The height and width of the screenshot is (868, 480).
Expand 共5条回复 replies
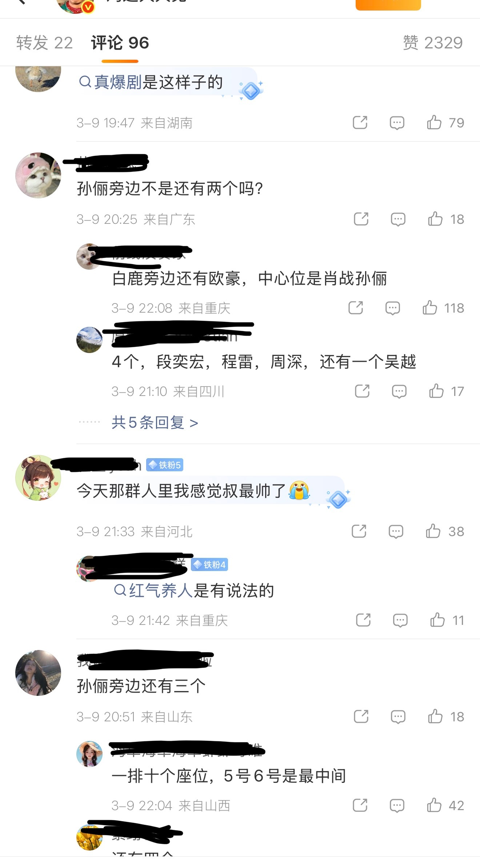155,423
